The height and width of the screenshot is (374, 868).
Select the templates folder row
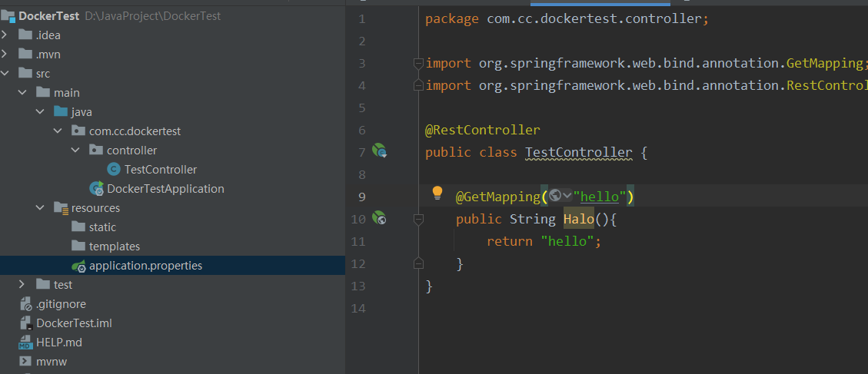(x=172, y=247)
